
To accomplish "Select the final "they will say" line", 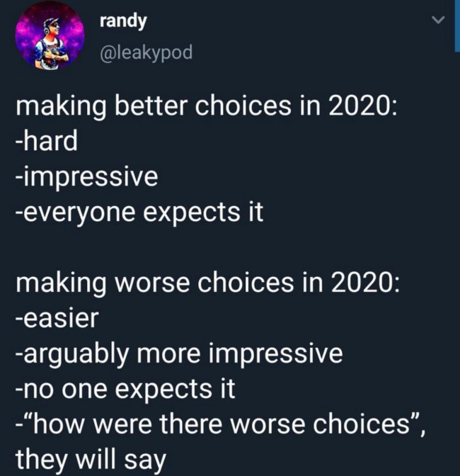I will (x=90, y=458).
